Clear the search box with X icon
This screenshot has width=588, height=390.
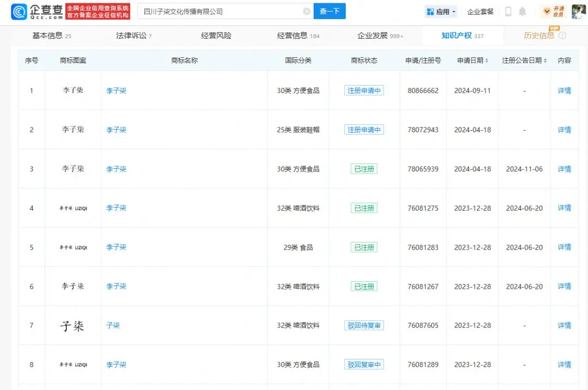pyautogui.click(x=307, y=11)
